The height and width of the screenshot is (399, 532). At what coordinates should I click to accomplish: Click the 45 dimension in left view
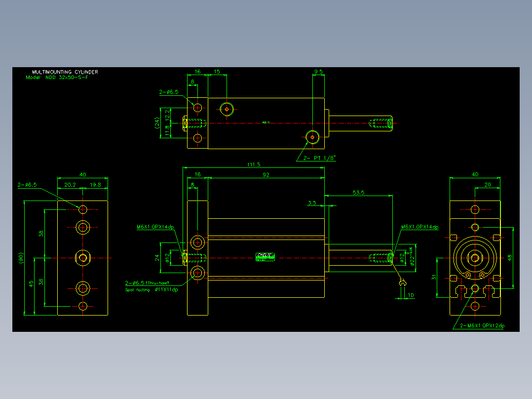click(31, 283)
